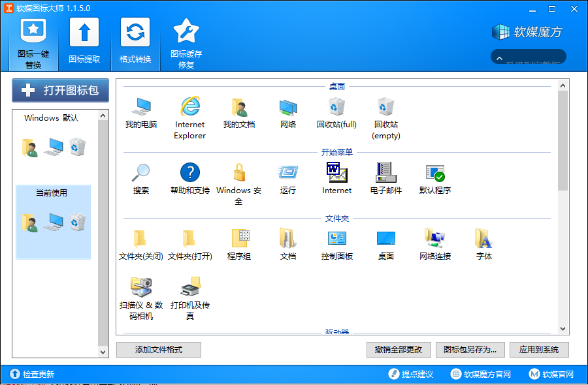Viewport: 588px width, 385px height.
Task: Click 图标包另存为 to save icon pack
Action: tap(470, 350)
